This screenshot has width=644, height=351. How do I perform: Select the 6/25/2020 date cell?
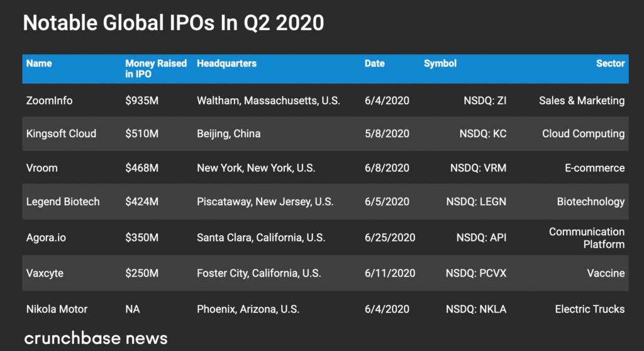390,238
